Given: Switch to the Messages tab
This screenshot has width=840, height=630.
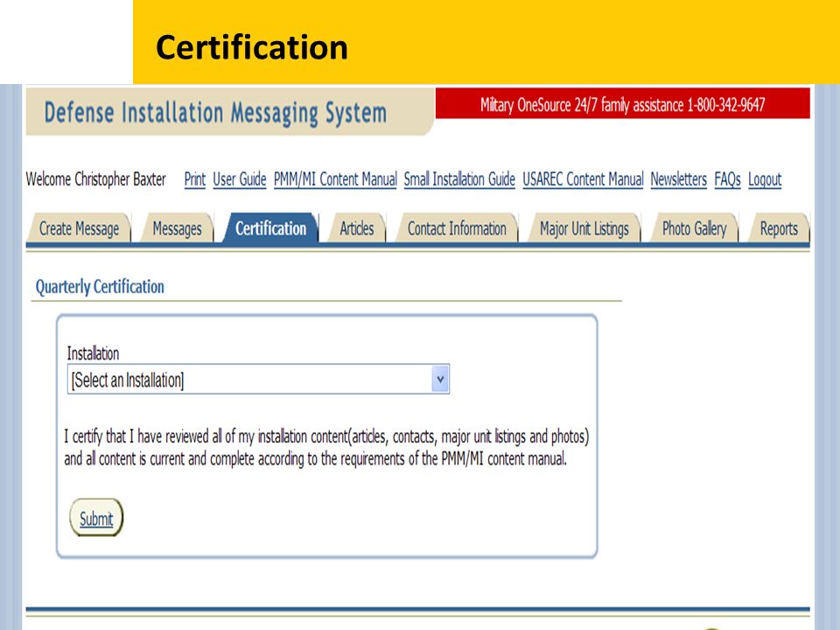Looking at the screenshot, I should pos(177,228).
